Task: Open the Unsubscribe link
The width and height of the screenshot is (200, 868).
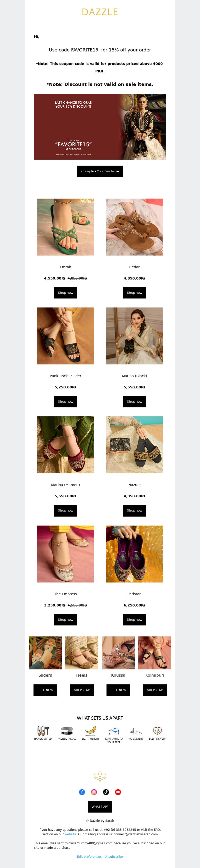Action: [114, 856]
